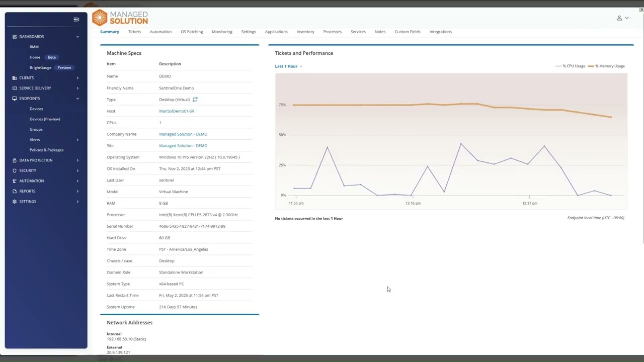Expand the Reports section chevron
The image size is (644, 362).
[x=77, y=191]
